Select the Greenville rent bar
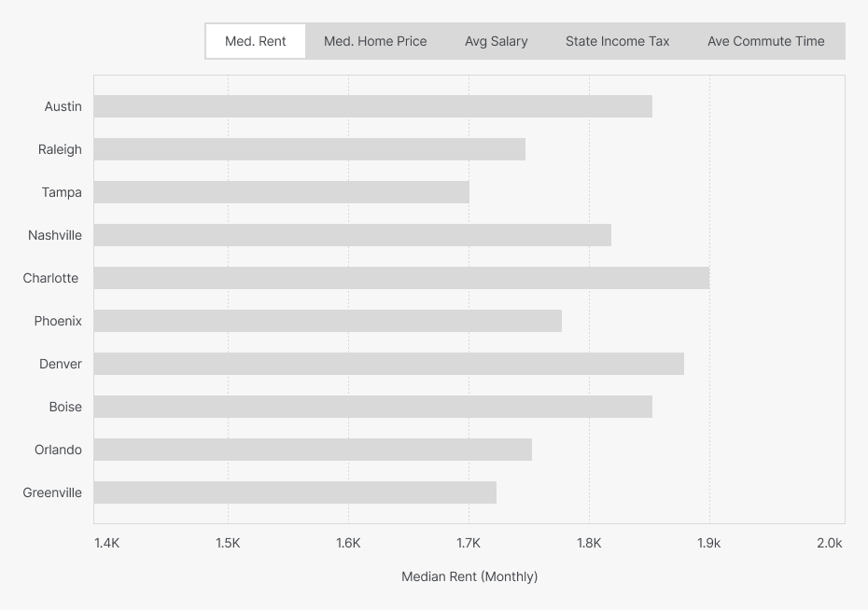 pyautogui.click(x=295, y=492)
